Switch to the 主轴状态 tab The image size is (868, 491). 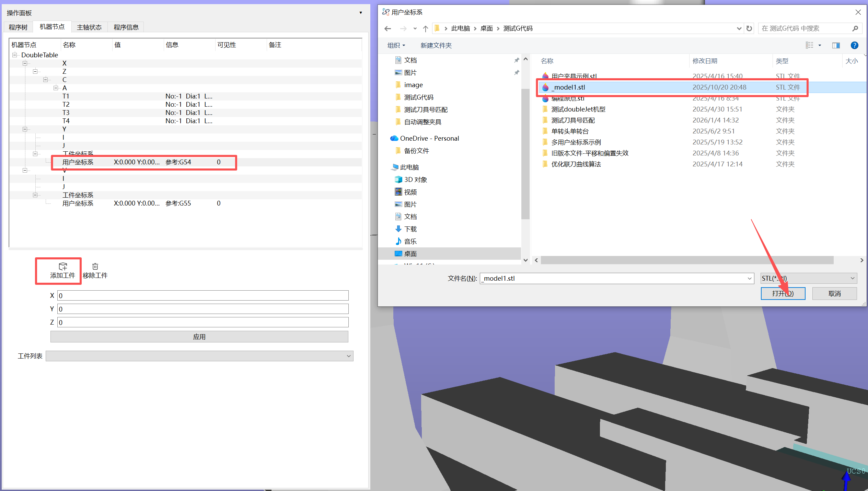89,27
